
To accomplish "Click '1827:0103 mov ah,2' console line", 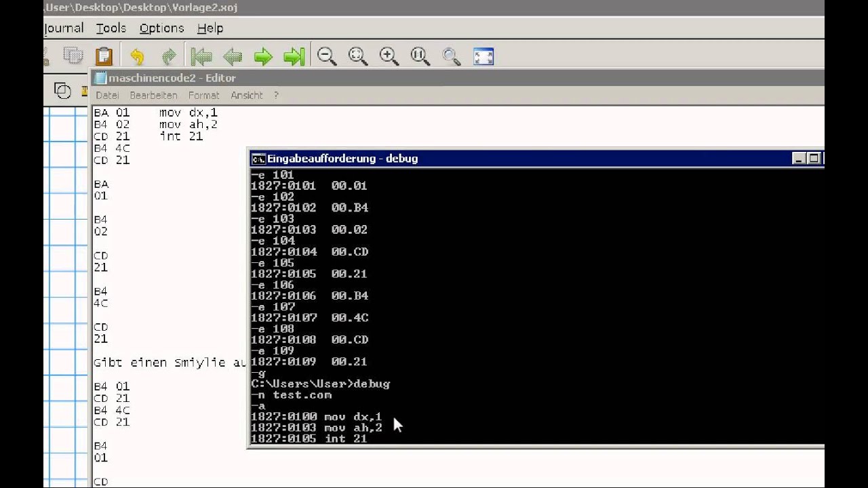I will pos(317,428).
